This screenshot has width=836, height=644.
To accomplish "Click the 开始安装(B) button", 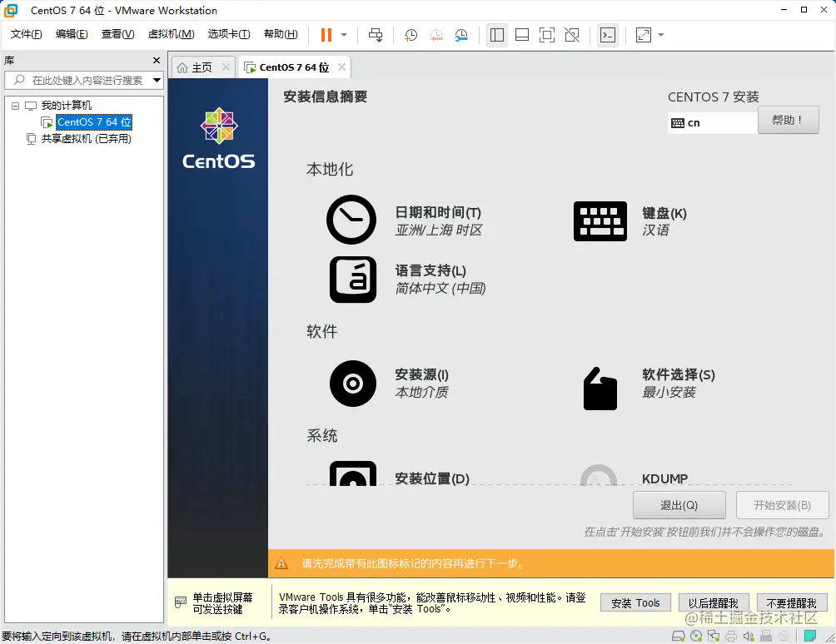I will (782, 505).
